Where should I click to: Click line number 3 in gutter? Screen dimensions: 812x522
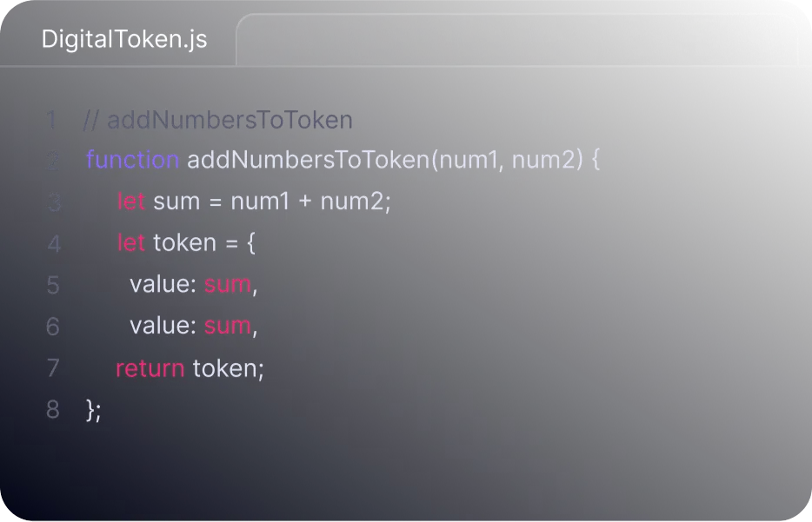pyautogui.click(x=53, y=202)
